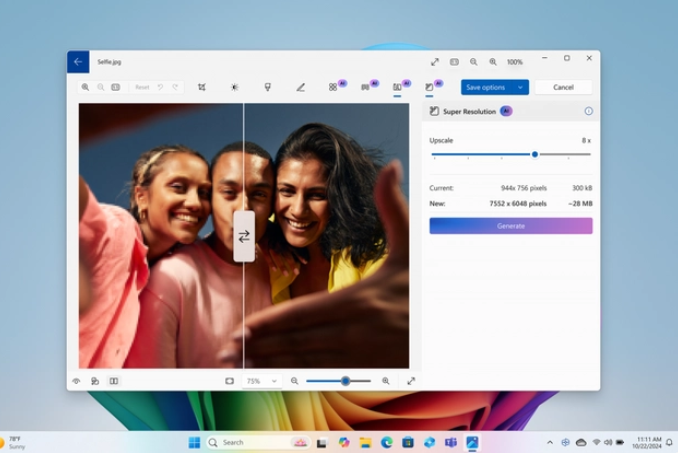Expand the canvas with bottom right arrows icon
The image size is (678, 453).
pyautogui.click(x=411, y=381)
